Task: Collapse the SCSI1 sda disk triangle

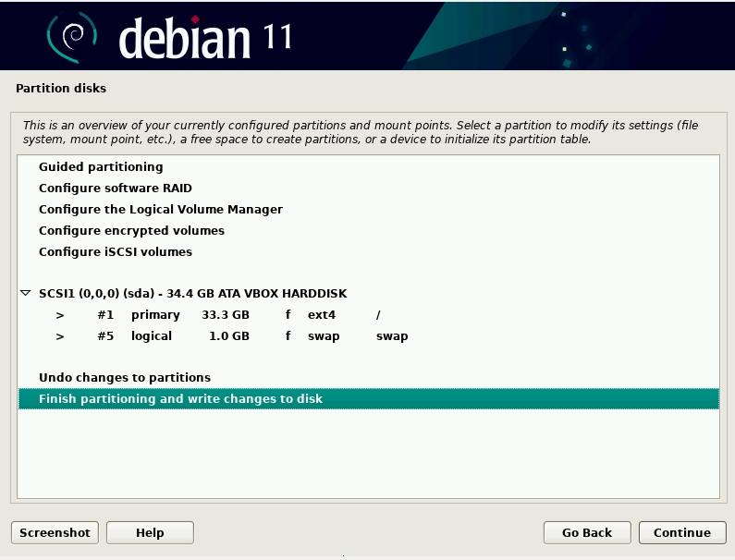Action: point(26,293)
